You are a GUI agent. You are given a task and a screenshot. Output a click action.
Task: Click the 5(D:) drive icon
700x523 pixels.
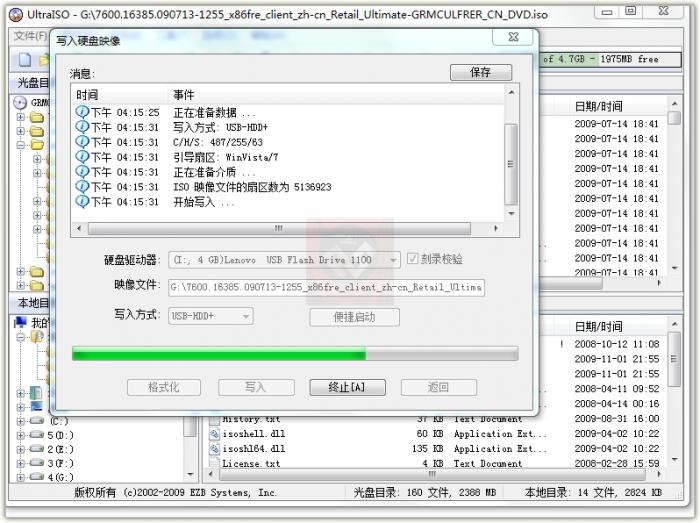(37, 435)
